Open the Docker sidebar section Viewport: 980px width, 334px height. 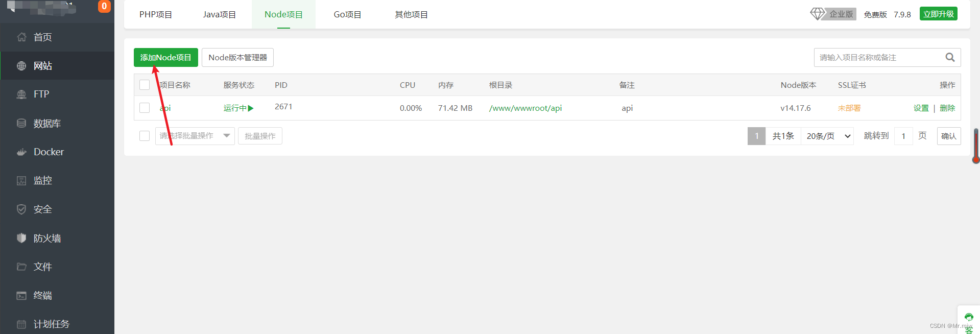pos(57,152)
